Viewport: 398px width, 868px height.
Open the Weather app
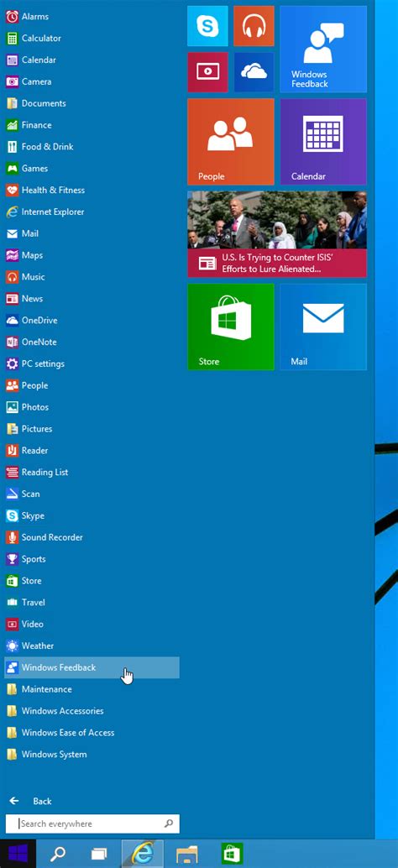tap(92, 646)
